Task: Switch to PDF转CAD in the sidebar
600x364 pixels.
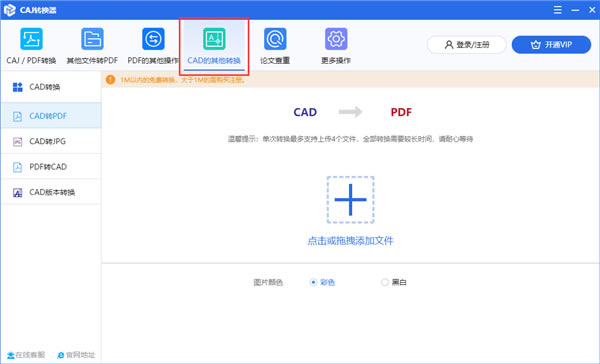Action: 51,167
